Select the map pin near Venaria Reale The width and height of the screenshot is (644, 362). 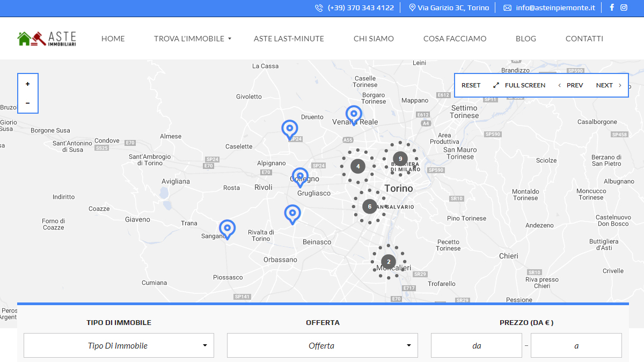click(354, 115)
